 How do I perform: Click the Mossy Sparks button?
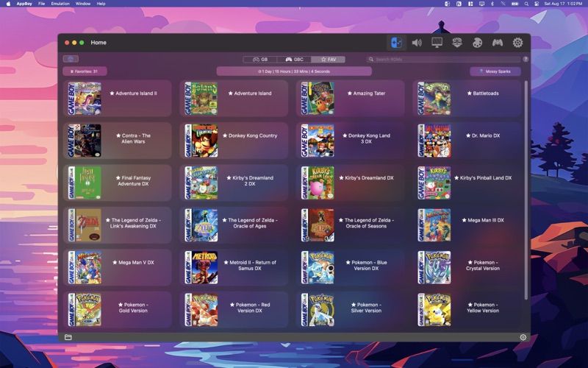click(x=495, y=71)
